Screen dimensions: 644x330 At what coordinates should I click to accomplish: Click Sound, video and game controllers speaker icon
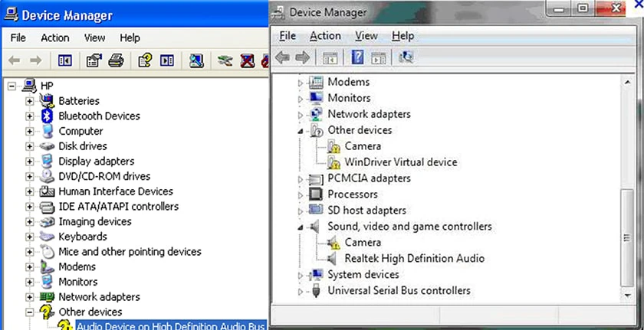315,227
